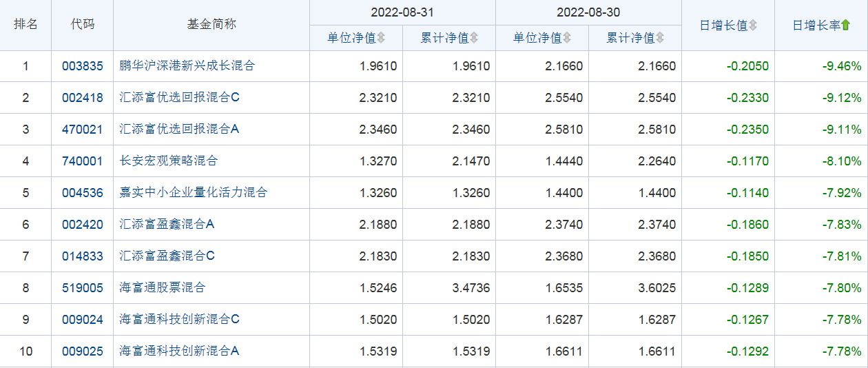This screenshot has height=368, width=868.
Task: Open fund code 002420
Action: pyautogui.click(x=83, y=225)
